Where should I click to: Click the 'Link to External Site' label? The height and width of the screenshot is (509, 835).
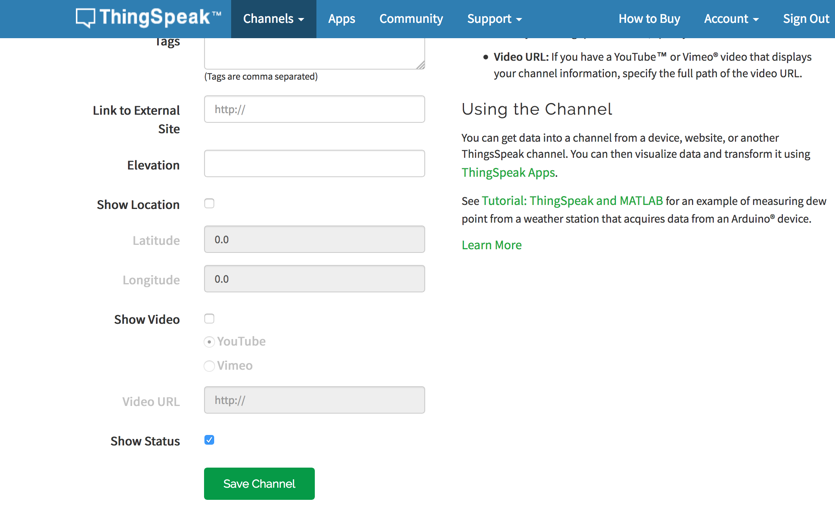(136, 119)
